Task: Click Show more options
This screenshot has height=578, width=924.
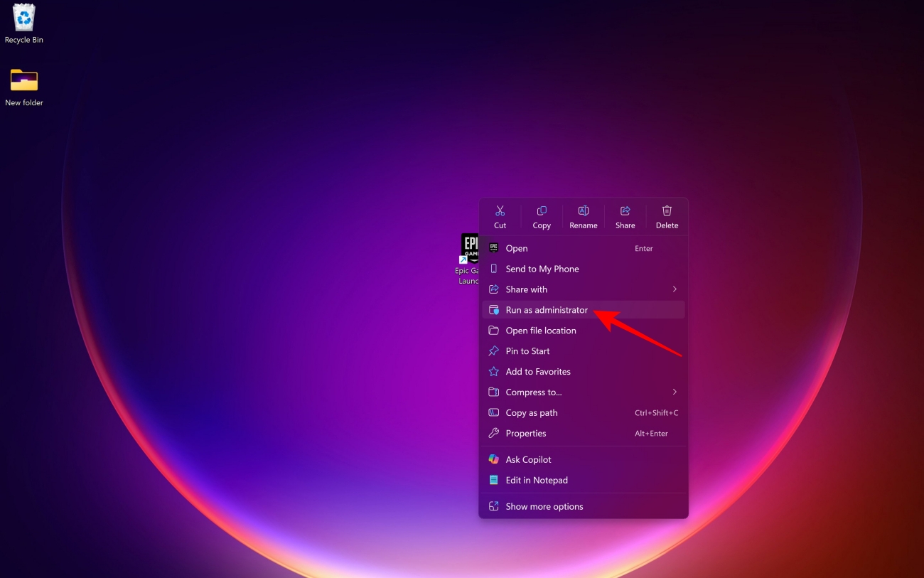Action: click(x=584, y=507)
